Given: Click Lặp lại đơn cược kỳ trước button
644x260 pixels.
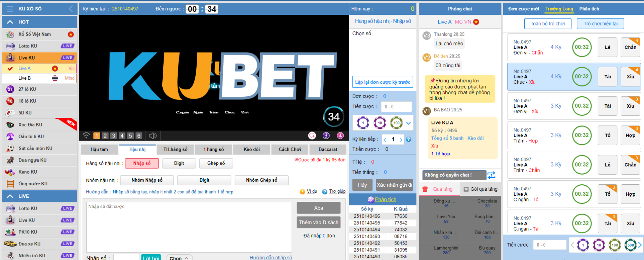Looking at the screenshot, I should (x=383, y=82).
